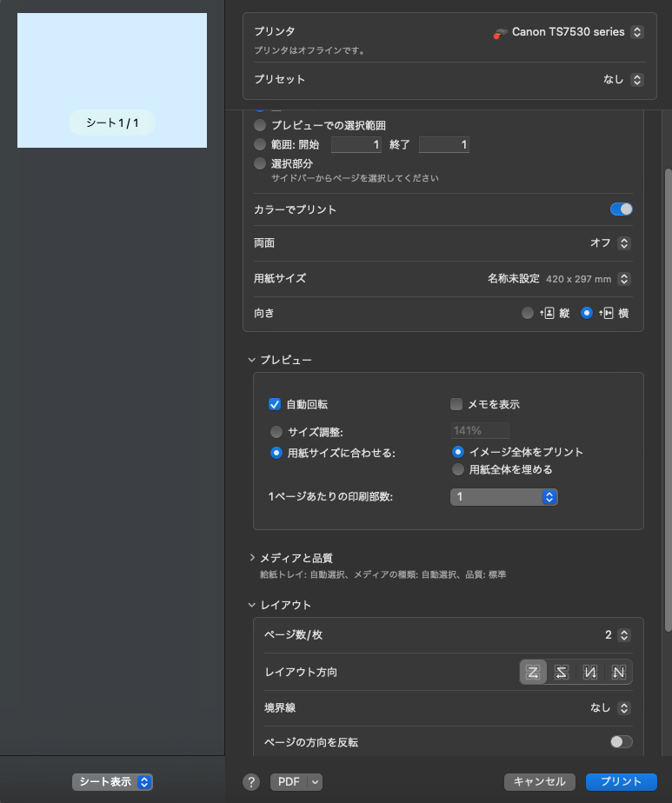Click the サイドバーからページを選択してください hint
This screenshot has width=672, height=803.
[355, 178]
